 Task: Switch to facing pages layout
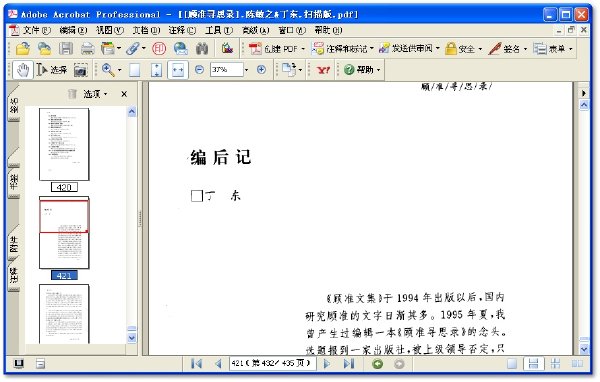[x=577, y=364]
